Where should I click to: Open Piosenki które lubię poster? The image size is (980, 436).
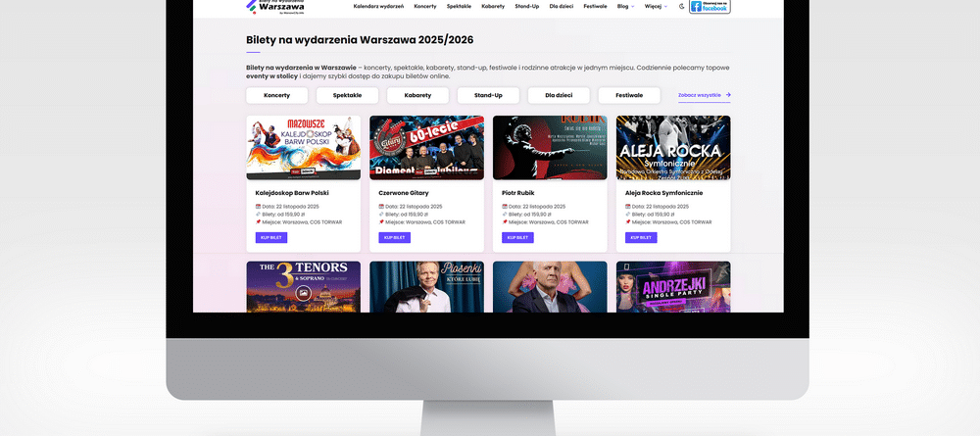tap(427, 287)
